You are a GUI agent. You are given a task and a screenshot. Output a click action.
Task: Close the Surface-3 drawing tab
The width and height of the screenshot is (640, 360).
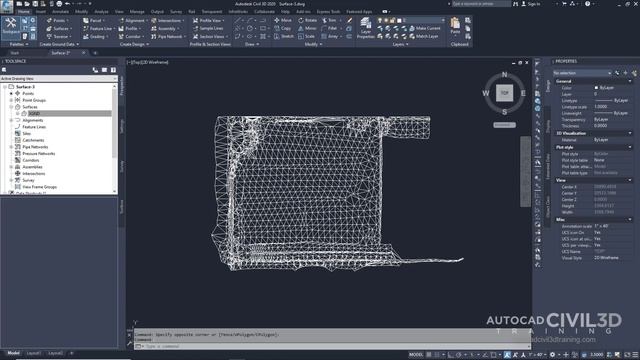[84, 53]
